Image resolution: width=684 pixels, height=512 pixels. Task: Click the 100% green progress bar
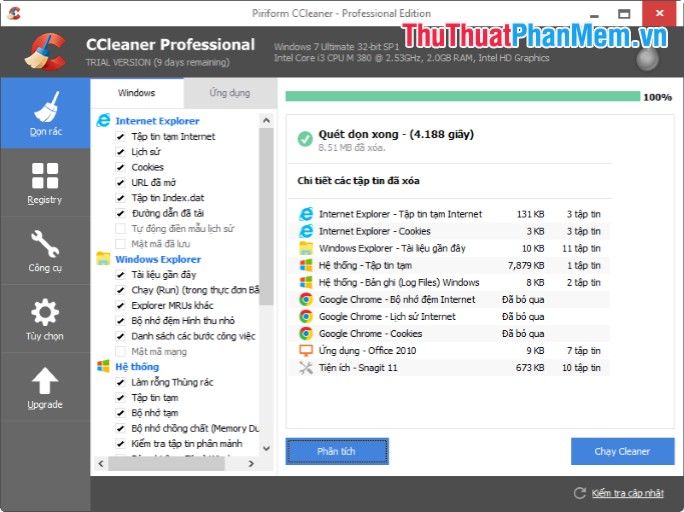(463, 96)
